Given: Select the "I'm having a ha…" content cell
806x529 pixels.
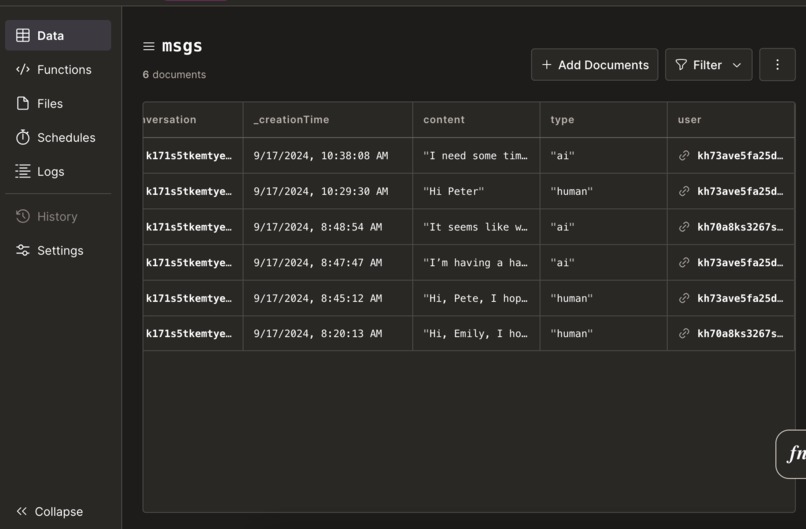Looking at the screenshot, I should click(x=477, y=262).
